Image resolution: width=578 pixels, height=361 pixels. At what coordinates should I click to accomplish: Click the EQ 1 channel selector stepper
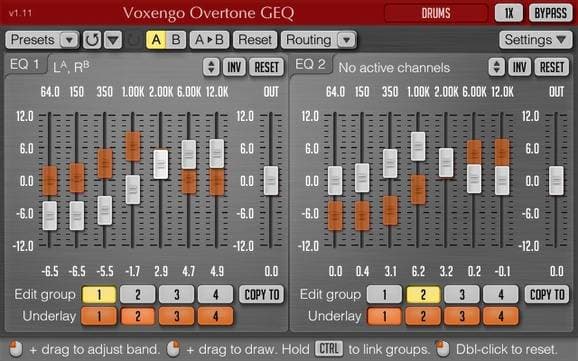coord(211,67)
